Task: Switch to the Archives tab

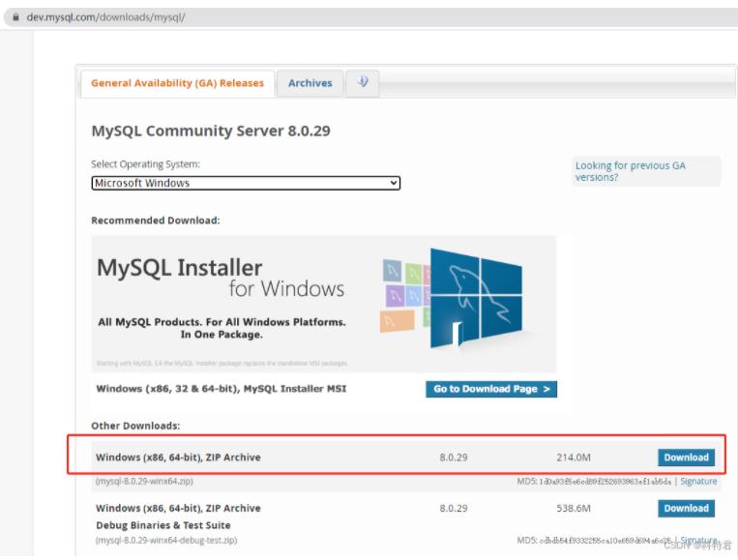Action: coord(310,83)
